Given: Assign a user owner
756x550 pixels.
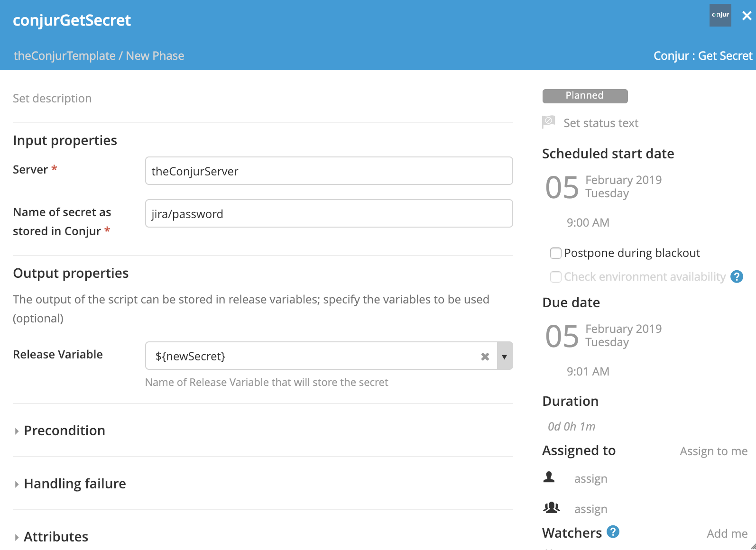Looking at the screenshot, I should pyautogui.click(x=590, y=478).
